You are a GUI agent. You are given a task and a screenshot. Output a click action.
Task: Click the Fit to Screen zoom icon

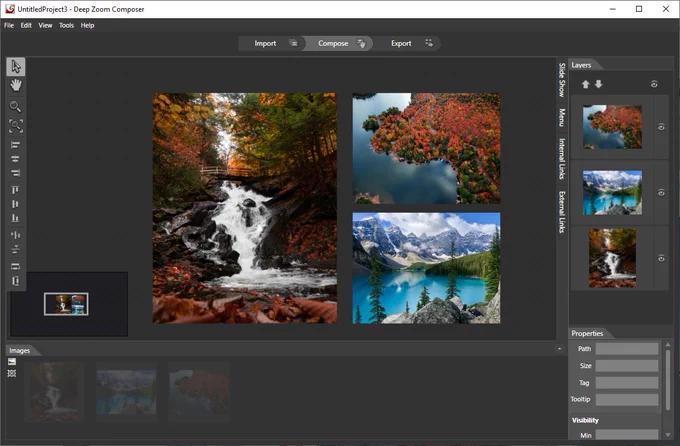16,126
